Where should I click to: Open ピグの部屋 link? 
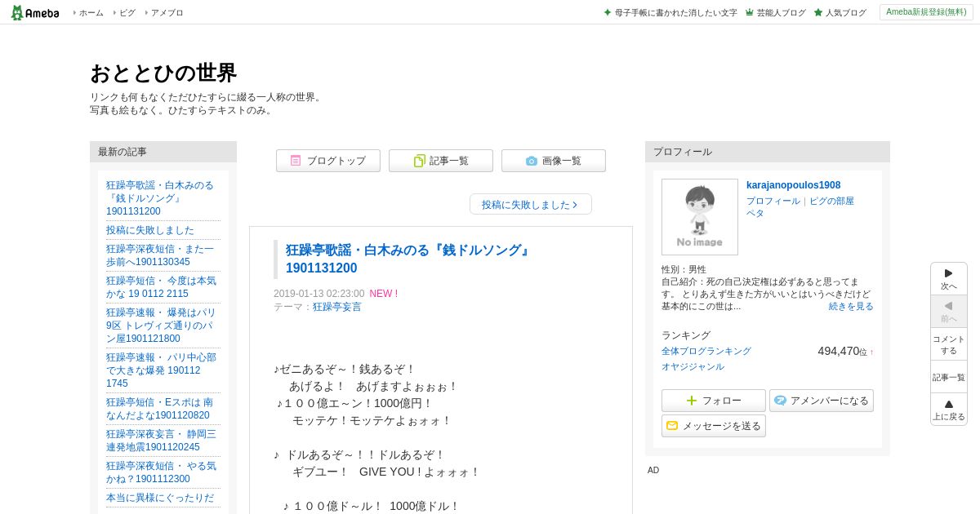pos(831,201)
